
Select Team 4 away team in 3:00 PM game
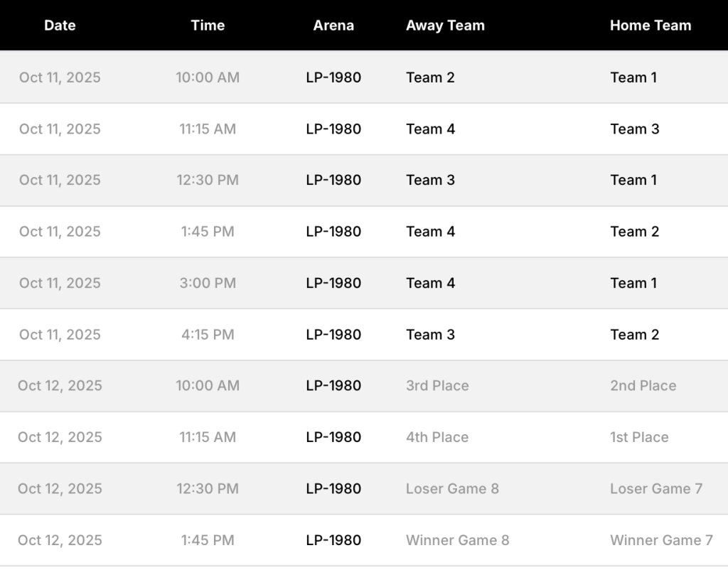click(x=430, y=283)
